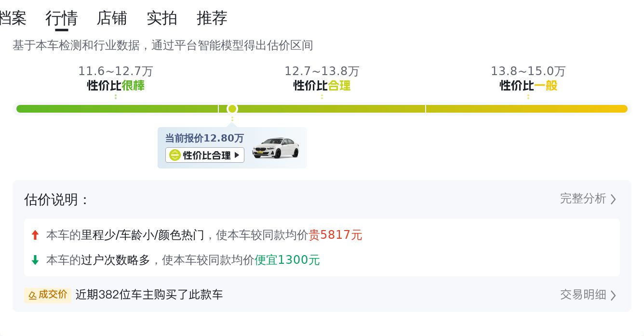The image size is (644, 336).
Task: Open 完整分析 full analysis link
Action: pyautogui.click(x=583, y=198)
